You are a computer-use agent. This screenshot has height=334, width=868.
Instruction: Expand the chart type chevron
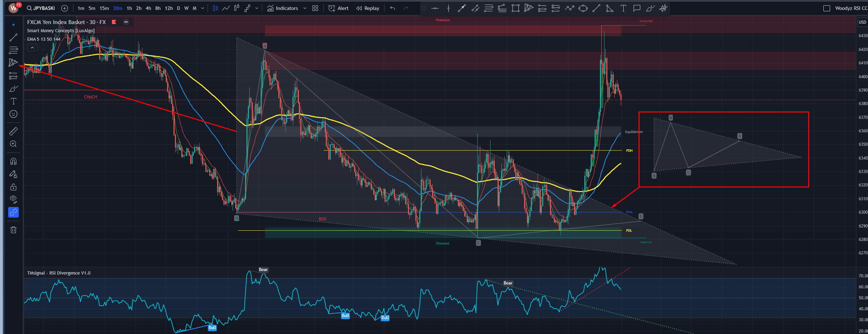pyautogui.click(x=257, y=8)
